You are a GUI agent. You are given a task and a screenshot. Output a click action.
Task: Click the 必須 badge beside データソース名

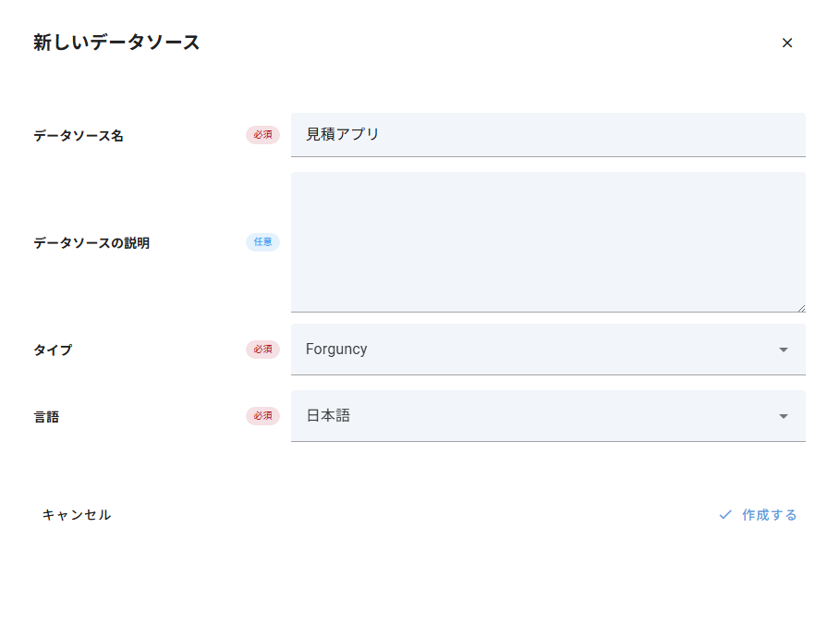click(262, 135)
